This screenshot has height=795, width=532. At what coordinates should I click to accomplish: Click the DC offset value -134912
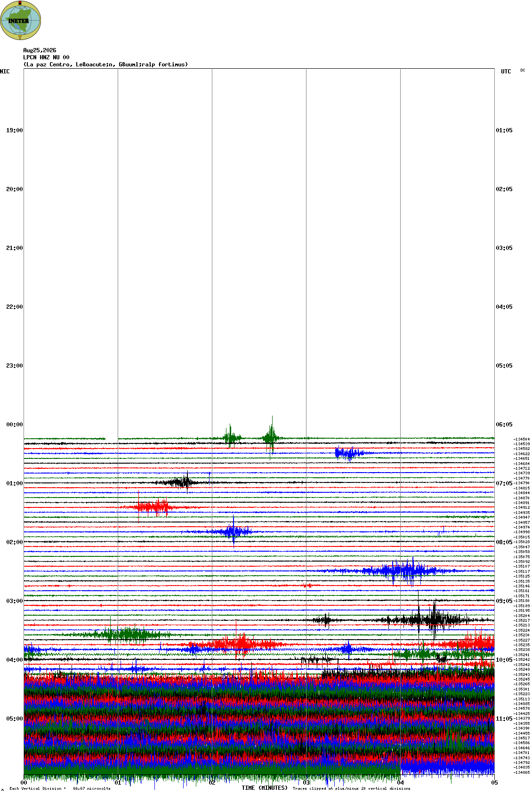pyautogui.click(x=522, y=507)
